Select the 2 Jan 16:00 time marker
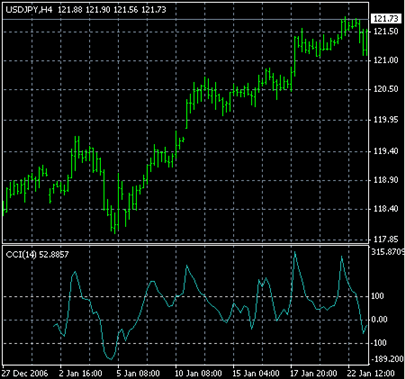The image size is (405, 379). coord(80,373)
